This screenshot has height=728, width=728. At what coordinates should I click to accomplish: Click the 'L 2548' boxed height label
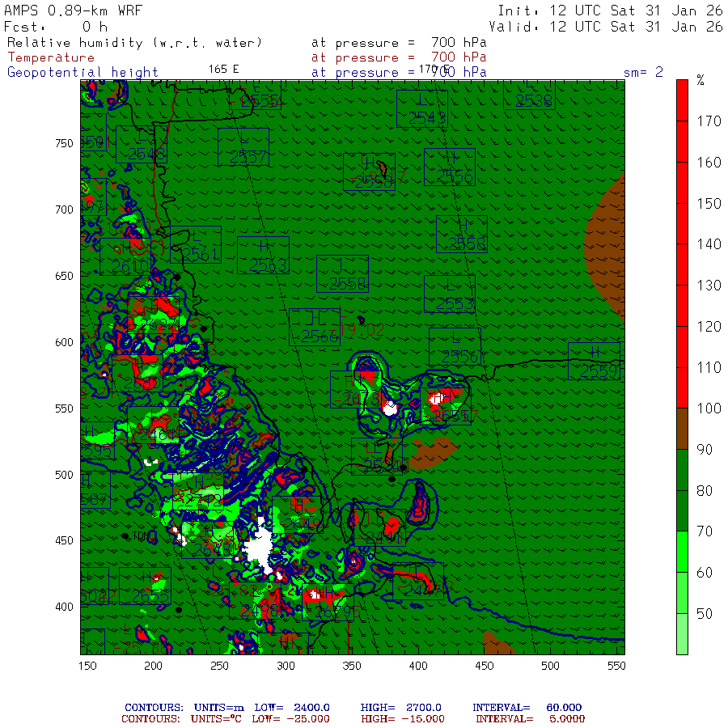[142, 145]
